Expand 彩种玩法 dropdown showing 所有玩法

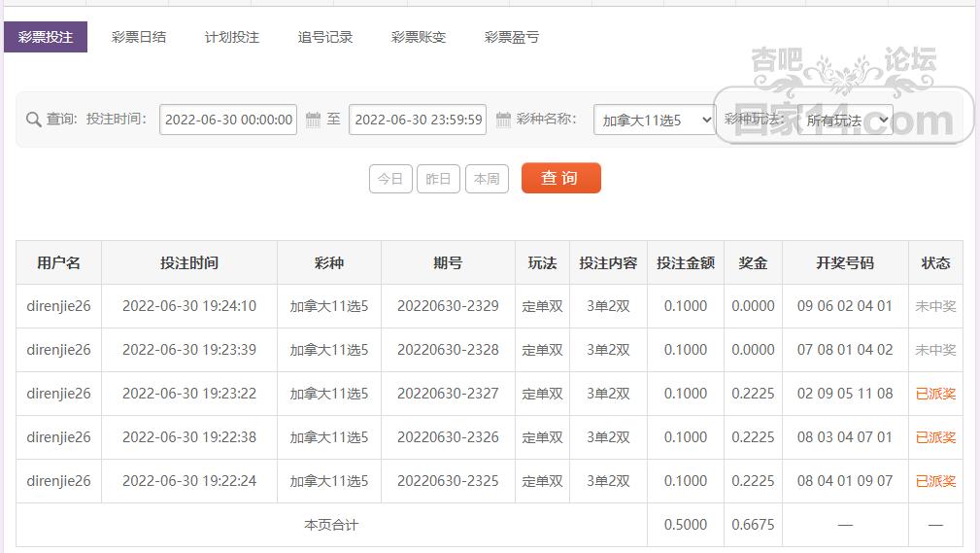coord(845,120)
